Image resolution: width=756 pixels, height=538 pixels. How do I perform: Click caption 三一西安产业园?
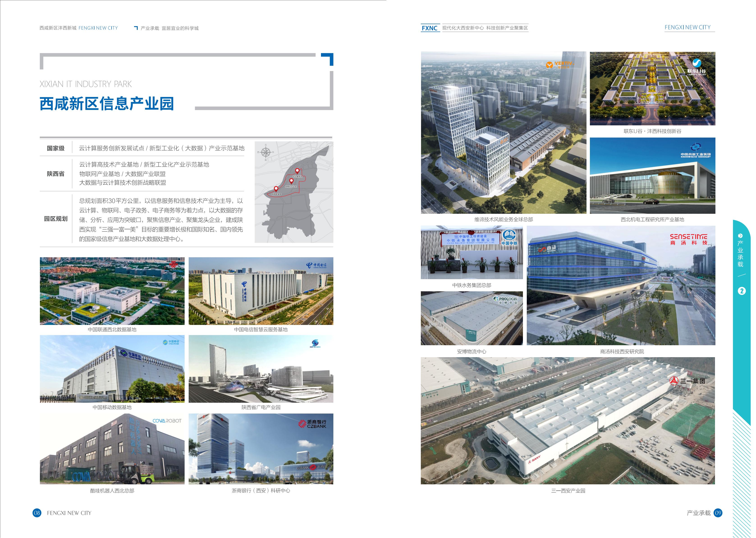[x=568, y=491]
